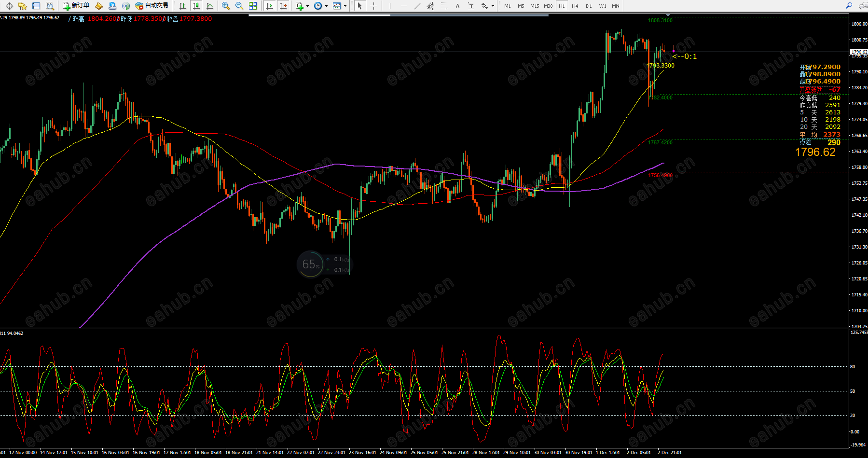This screenshot has width=868, height=459.
Task: Toggle chart auto scroll
Action: tap(270, 6)
